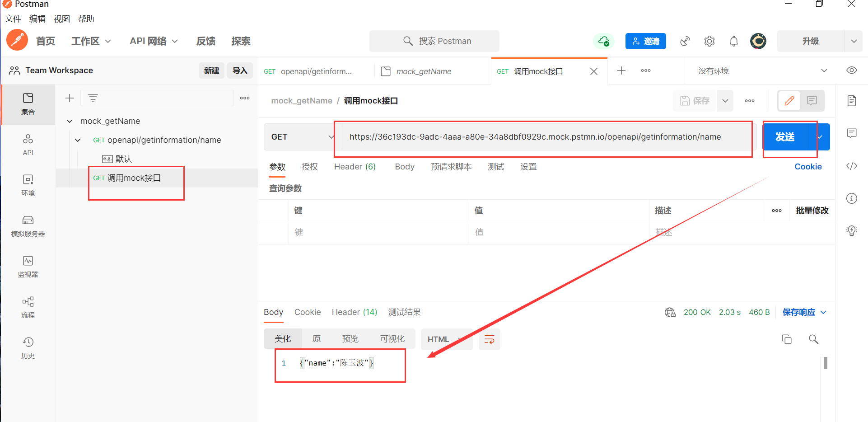Collapse the mock_getName collection
Screen dimensions: 868x422
70,121
